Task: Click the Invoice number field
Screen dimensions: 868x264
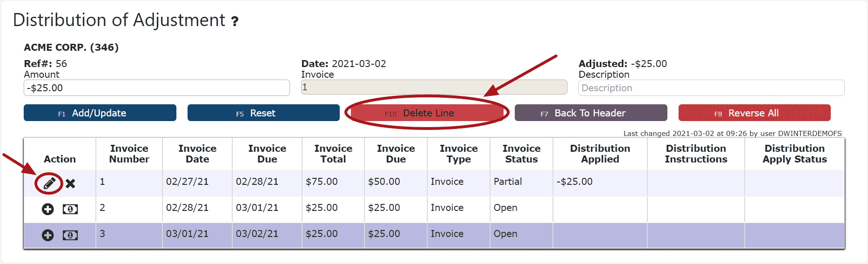Action: click(434, 87)
